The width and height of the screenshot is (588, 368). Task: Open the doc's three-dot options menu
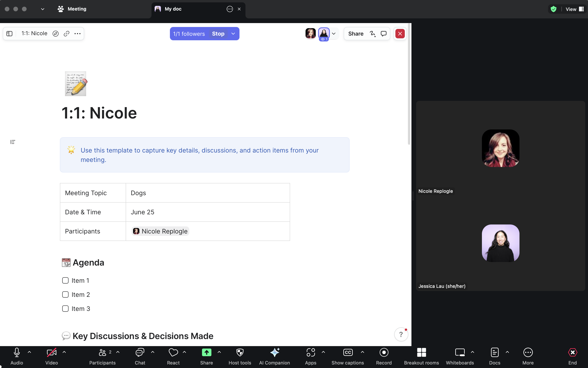(78, 34)
